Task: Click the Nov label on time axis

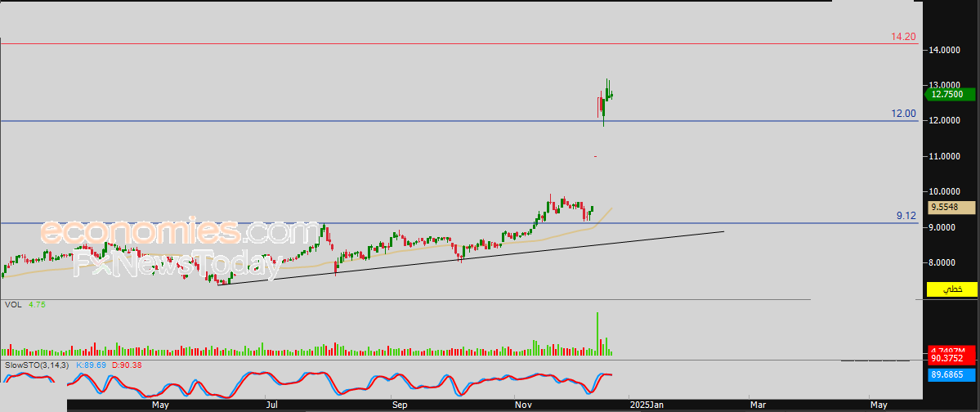Action: [x=523, y=405]
